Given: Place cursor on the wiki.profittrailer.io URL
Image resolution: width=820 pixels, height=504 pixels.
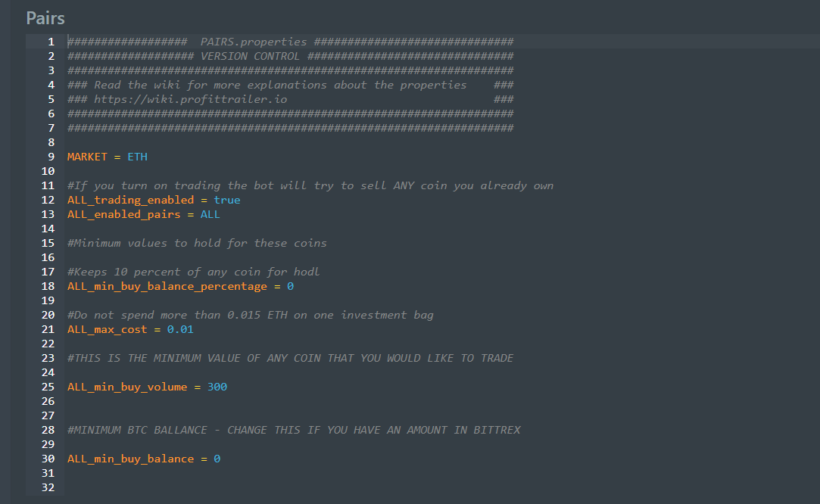Looking at the screenshot, I should [x=191, y=99].
